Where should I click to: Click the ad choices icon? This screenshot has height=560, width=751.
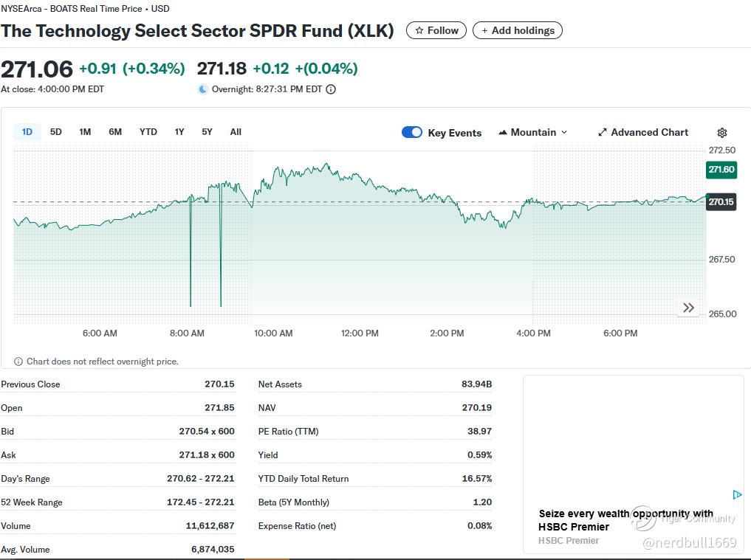[x=737, y=494]
